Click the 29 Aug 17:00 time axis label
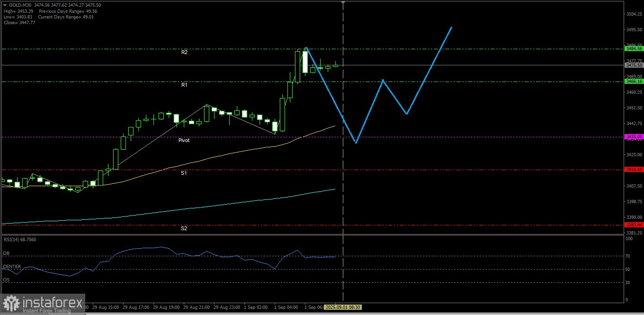The height and width of the screenshot is (315, 644). point(137,307)
